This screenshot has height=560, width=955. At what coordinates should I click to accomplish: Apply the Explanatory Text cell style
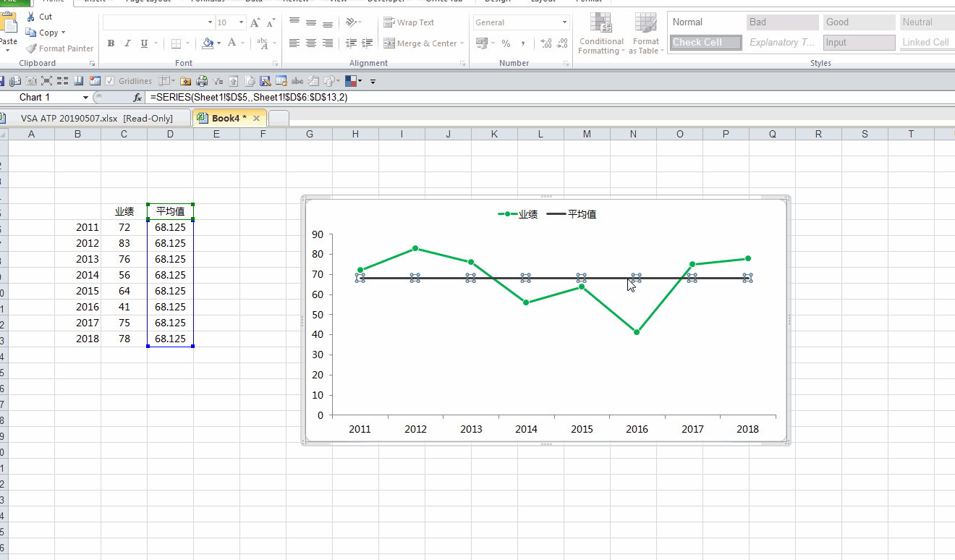pyautogui.click(x=783, y=43)
